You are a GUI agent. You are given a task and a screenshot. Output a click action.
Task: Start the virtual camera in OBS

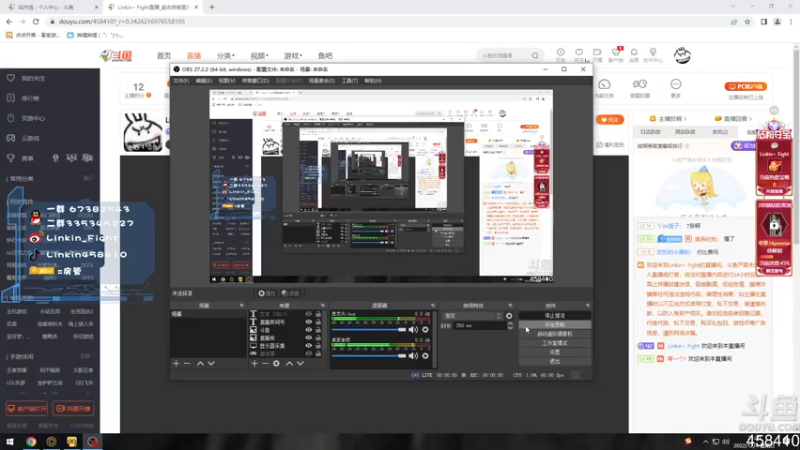coord(555,334)
